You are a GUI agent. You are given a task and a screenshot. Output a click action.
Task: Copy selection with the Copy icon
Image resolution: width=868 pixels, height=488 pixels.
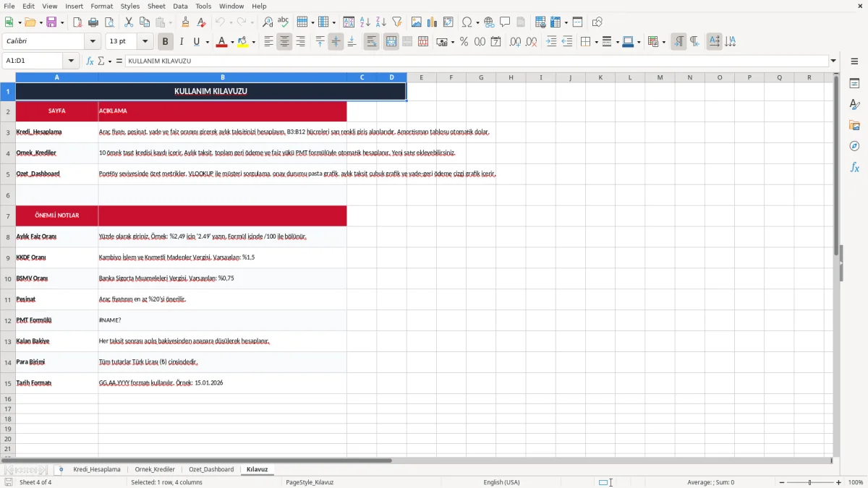[145, 22]
